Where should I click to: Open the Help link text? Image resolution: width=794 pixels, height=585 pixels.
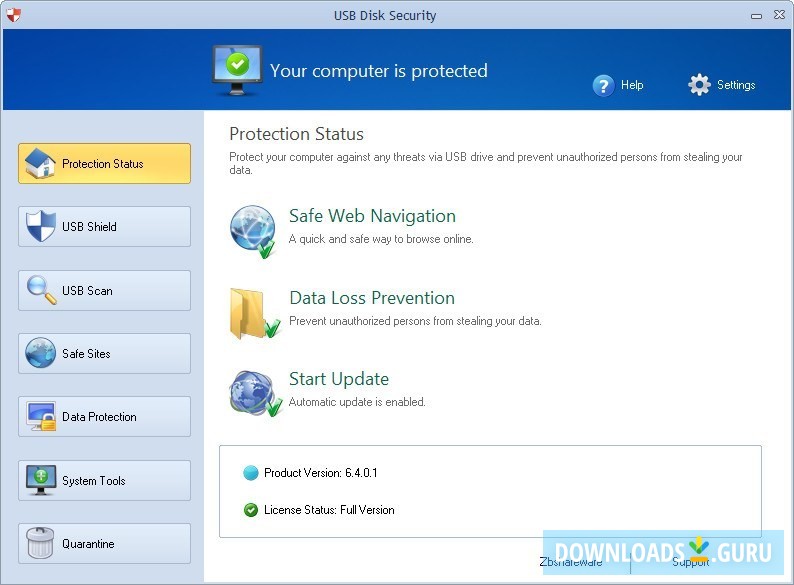tap(632, 85)
